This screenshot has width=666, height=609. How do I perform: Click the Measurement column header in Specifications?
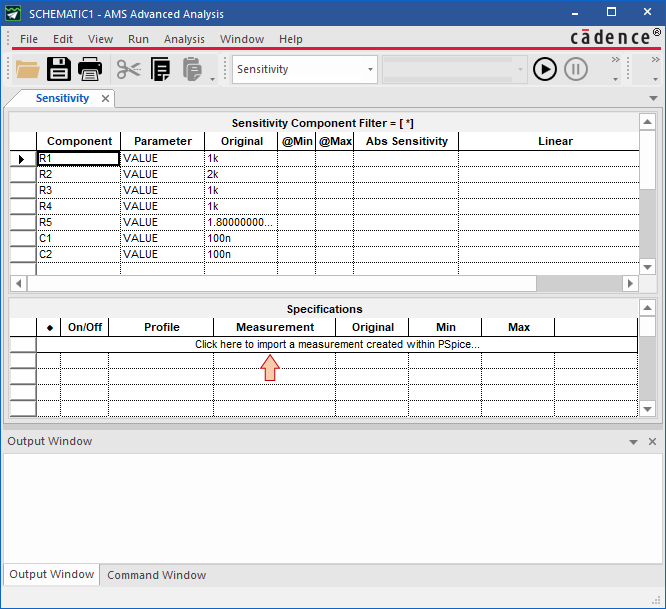275,327
